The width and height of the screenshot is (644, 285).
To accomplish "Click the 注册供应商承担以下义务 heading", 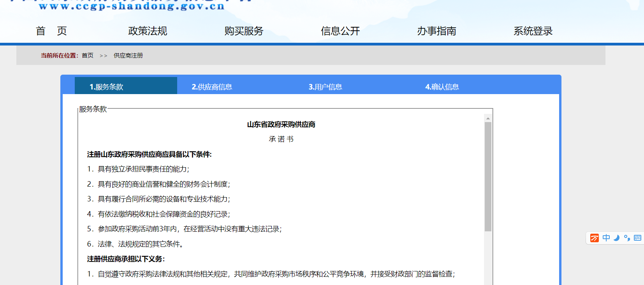I will [x=126, y=259].
